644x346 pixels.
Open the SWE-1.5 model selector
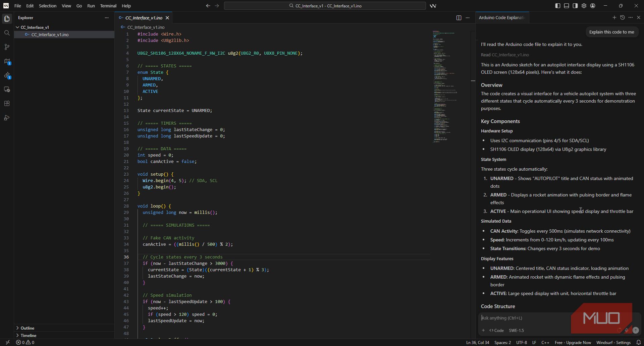coord(516,330)
